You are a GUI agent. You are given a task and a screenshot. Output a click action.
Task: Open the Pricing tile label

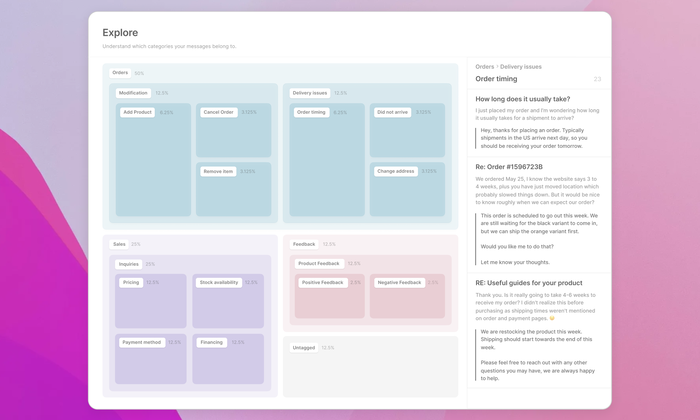[131, 283]
